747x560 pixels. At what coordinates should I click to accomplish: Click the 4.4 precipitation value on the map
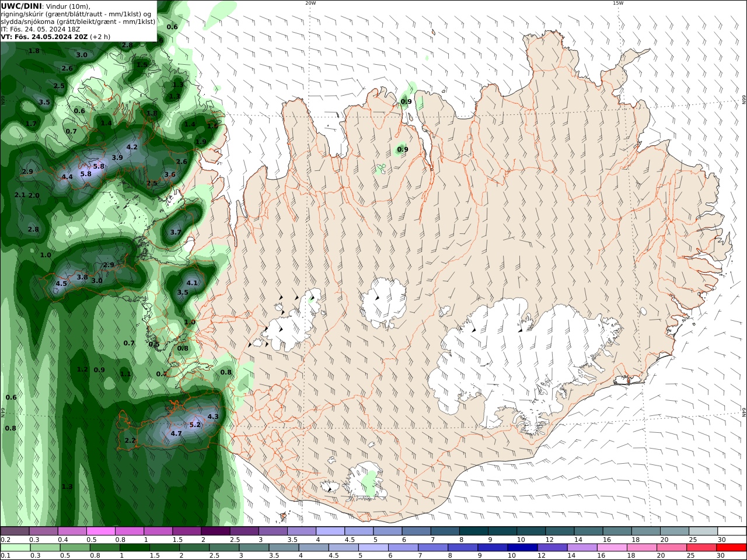click(67, 177)
